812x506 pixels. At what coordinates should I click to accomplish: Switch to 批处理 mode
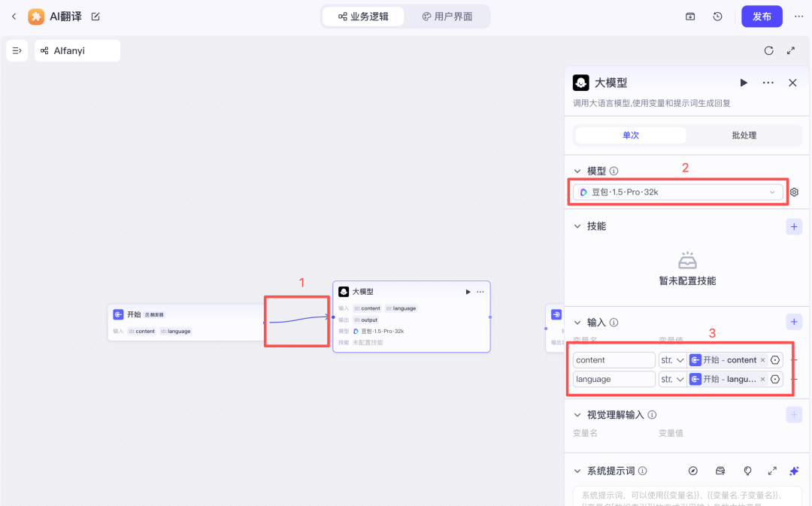click(x=744, y=135)
